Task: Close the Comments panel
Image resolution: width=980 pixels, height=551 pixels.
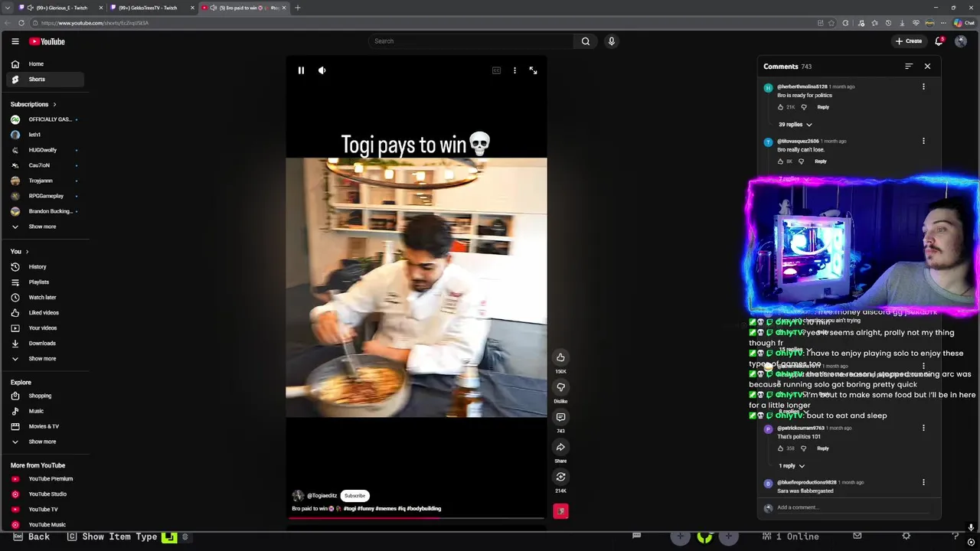Action: pos(927,67)
